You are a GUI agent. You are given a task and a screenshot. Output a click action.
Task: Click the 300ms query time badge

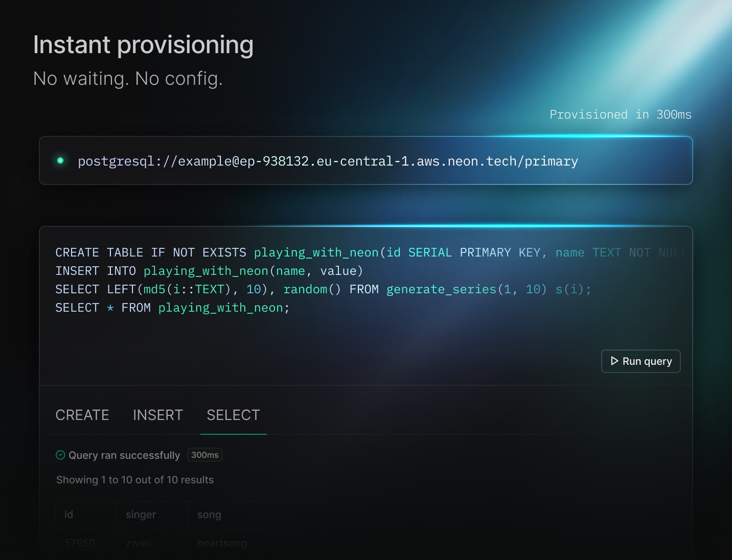tap(204, 455)
